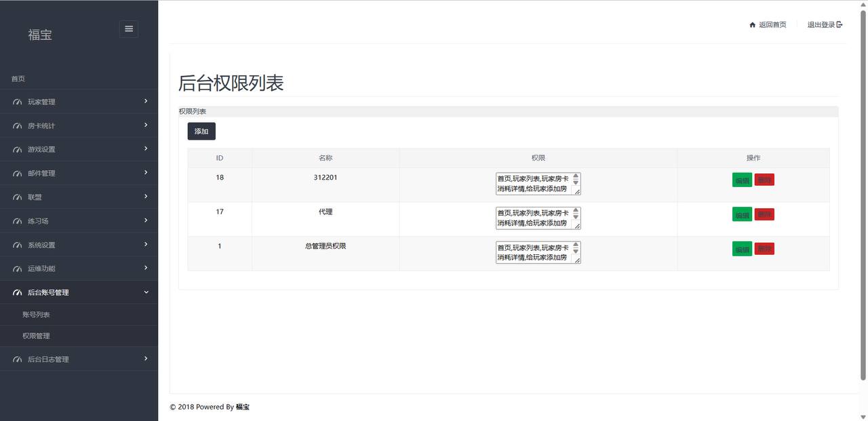Click the 添加 button
868x421 pixels.
coord(201,132)
